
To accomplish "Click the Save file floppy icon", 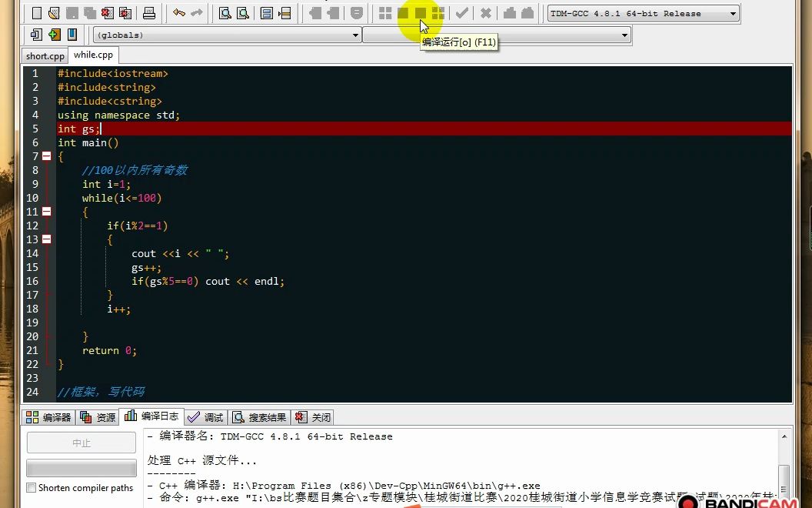I will coord(72,13).
